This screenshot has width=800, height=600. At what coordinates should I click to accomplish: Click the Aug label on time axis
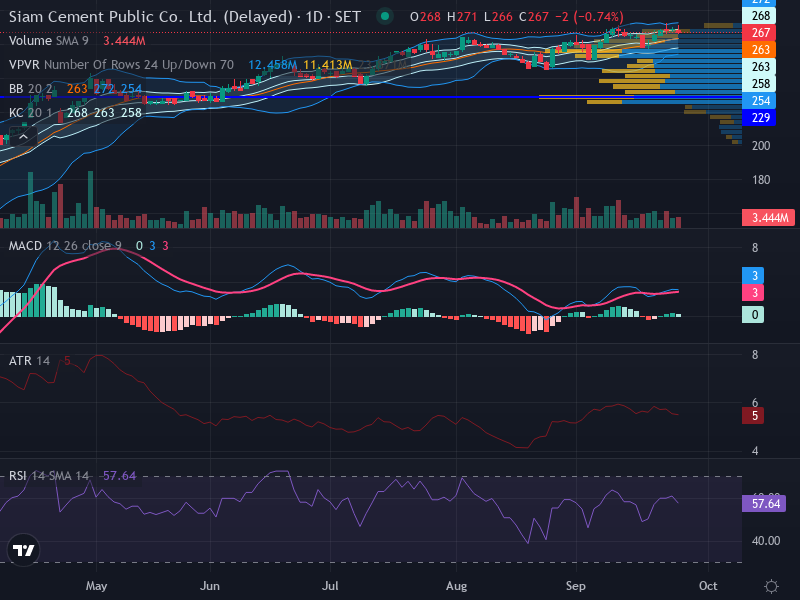[456, 586]
